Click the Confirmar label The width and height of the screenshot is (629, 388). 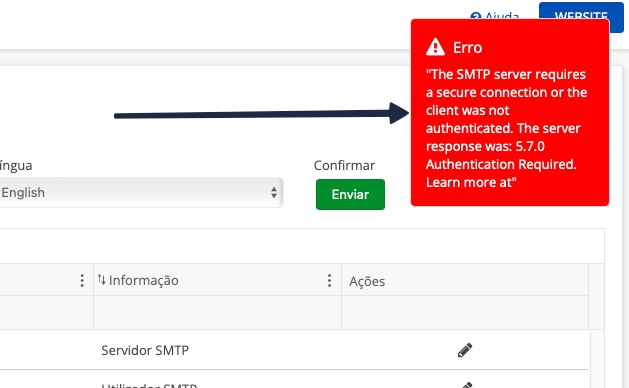pos(344,165)
